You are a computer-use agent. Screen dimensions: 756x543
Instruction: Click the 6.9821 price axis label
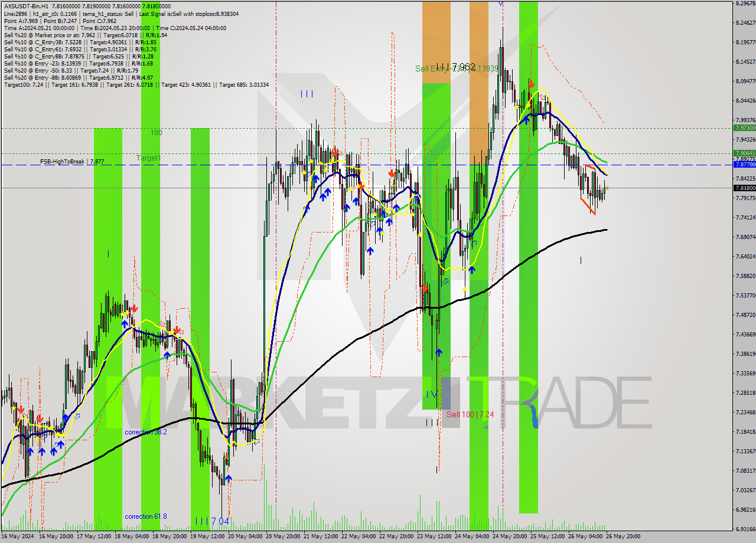(745, 510)
